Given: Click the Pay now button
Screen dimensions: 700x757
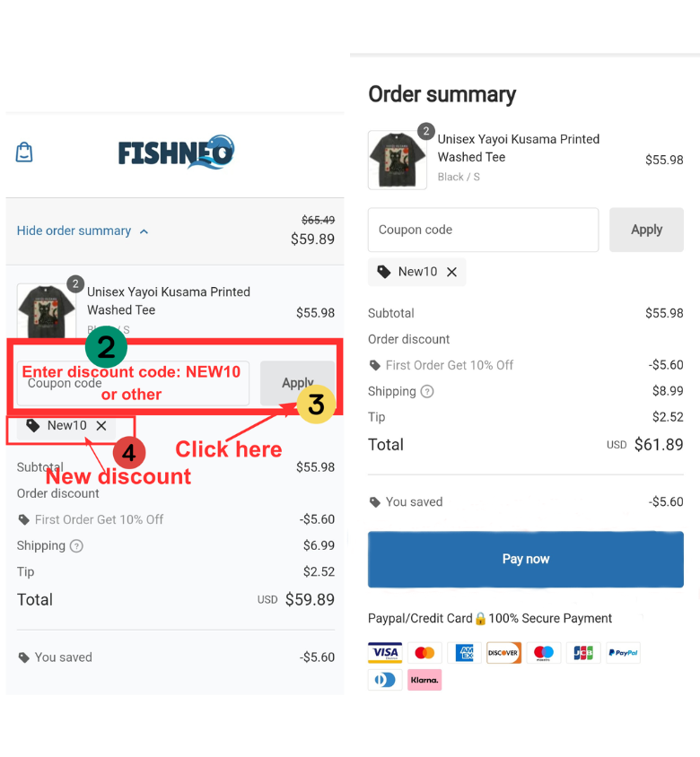Looking at the screenshot, I should tap(526, 559).
